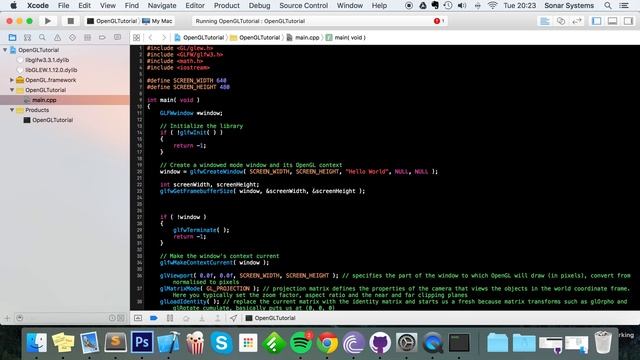This screenshot has width=640, height=360.
Task: Open Spotify from the Dock
Action: pos(301,343)
